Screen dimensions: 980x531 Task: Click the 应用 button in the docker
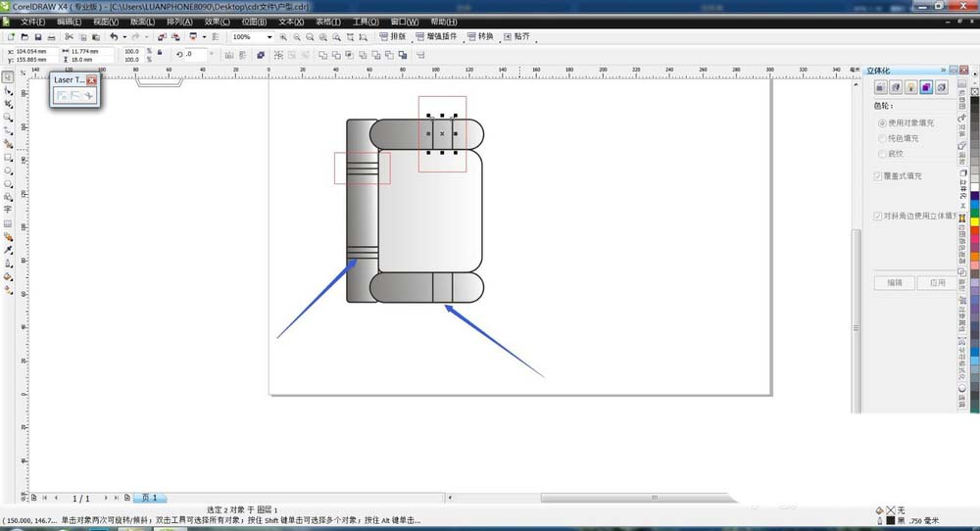click(x=936, y=282)
